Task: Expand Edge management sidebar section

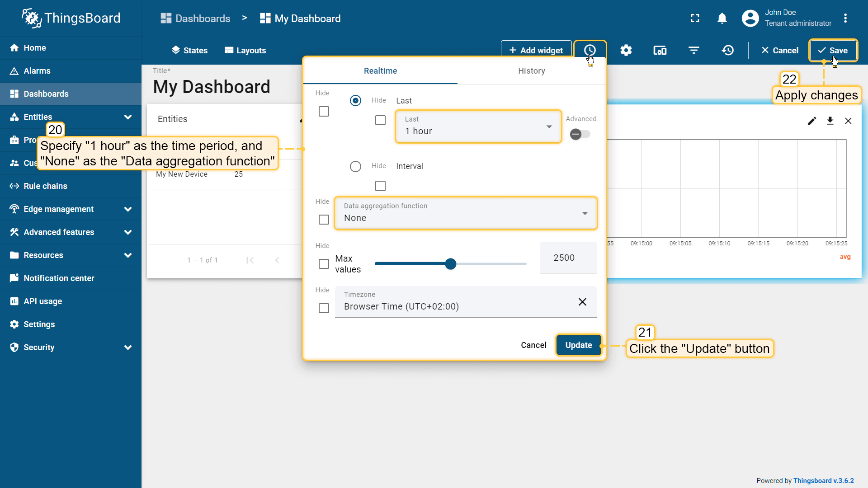Action: (x=128, y=209)
